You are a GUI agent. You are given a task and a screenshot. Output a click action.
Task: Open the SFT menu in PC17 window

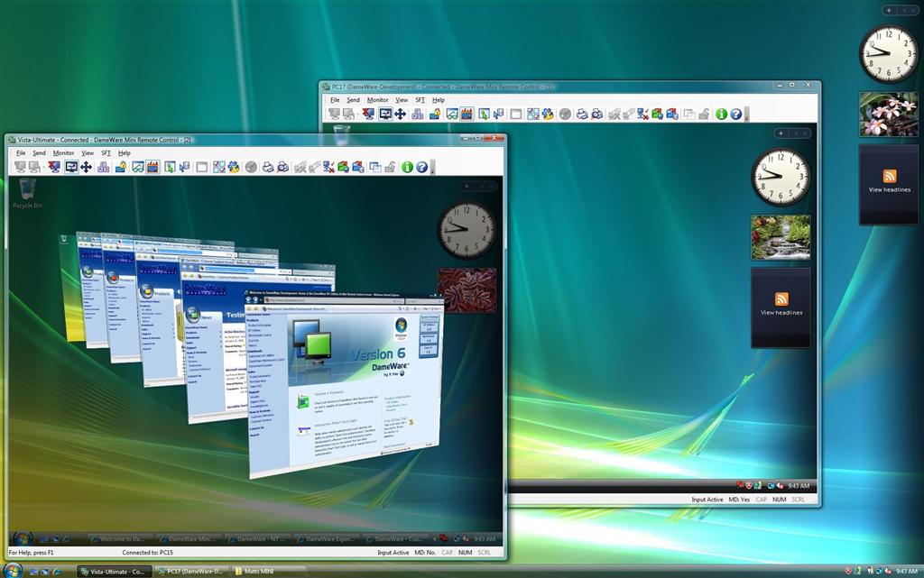tap(420, 100)
